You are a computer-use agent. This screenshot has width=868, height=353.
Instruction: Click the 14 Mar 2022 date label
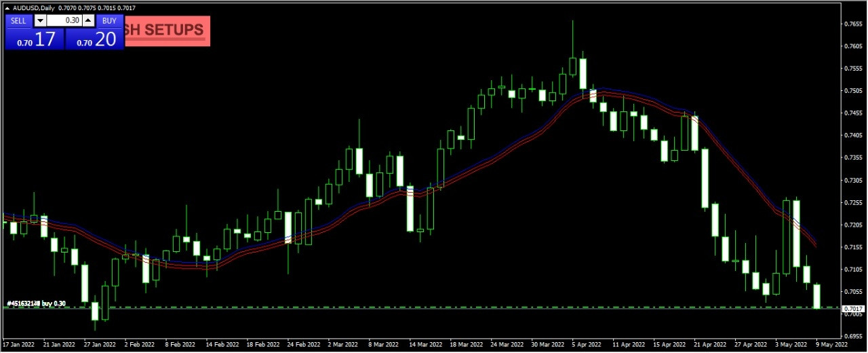(x=424, y=345)
